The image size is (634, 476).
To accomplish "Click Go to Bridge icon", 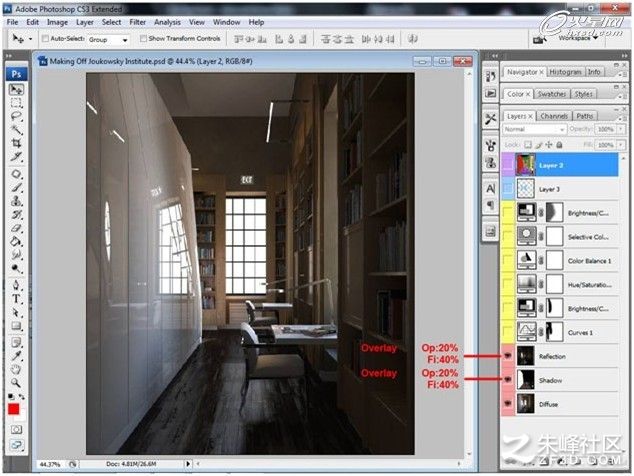I will pos(538,40).
